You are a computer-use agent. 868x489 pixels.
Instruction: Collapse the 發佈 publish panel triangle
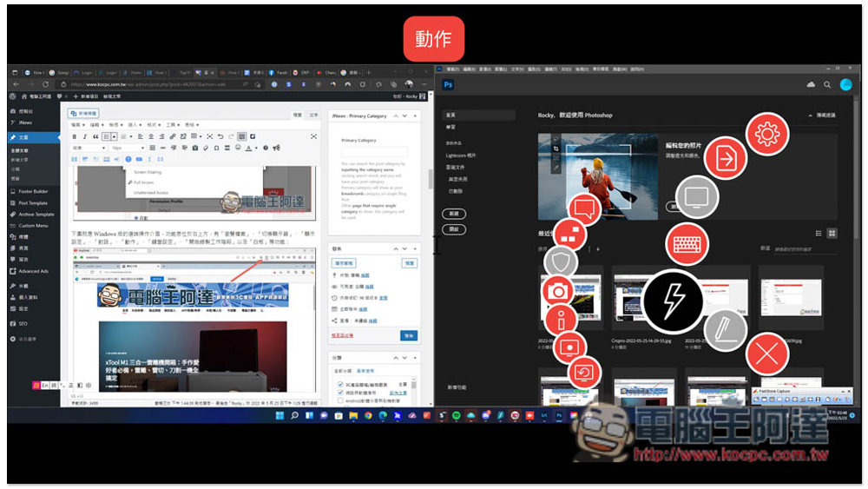click(415, 248)
